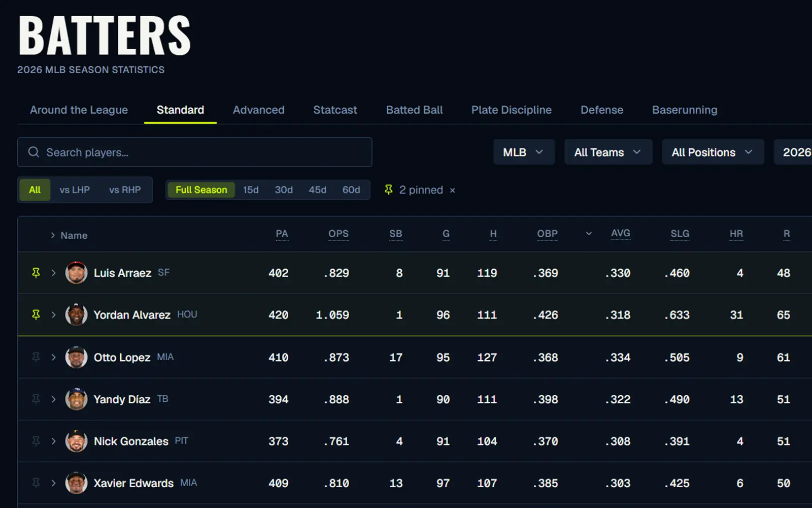The image size is (812, 508).
Task: Expand all rows via Name header chevron
Action: click(x=53, y=235)
